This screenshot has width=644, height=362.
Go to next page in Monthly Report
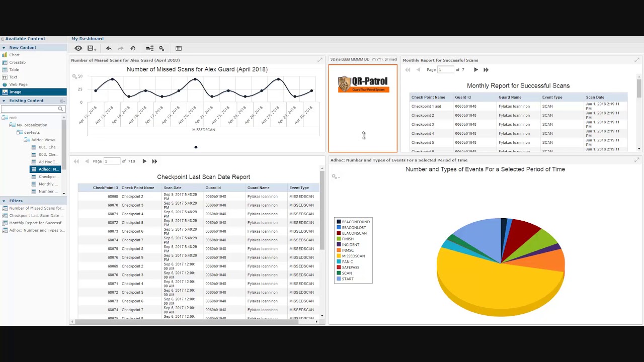476,70
